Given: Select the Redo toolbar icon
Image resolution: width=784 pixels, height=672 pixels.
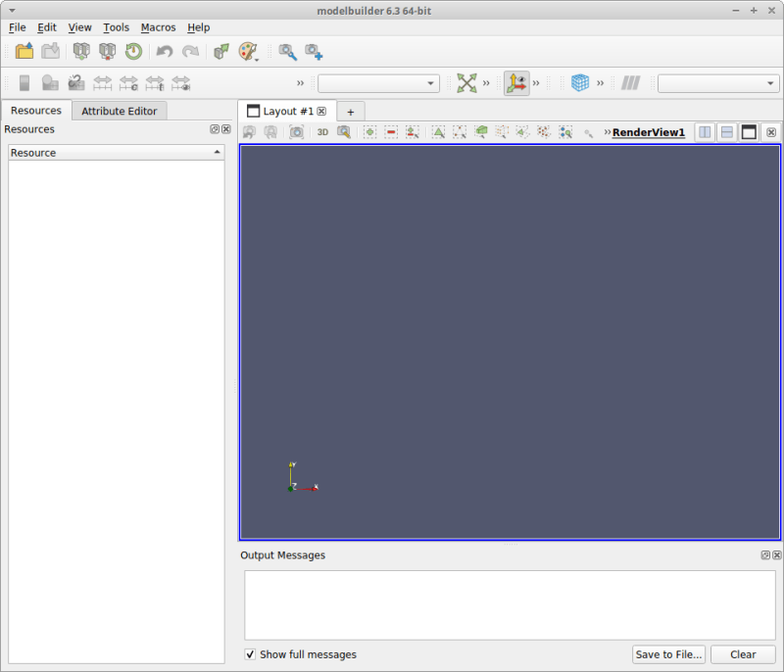Looking at the screenshot, I should tap(190, 51).
